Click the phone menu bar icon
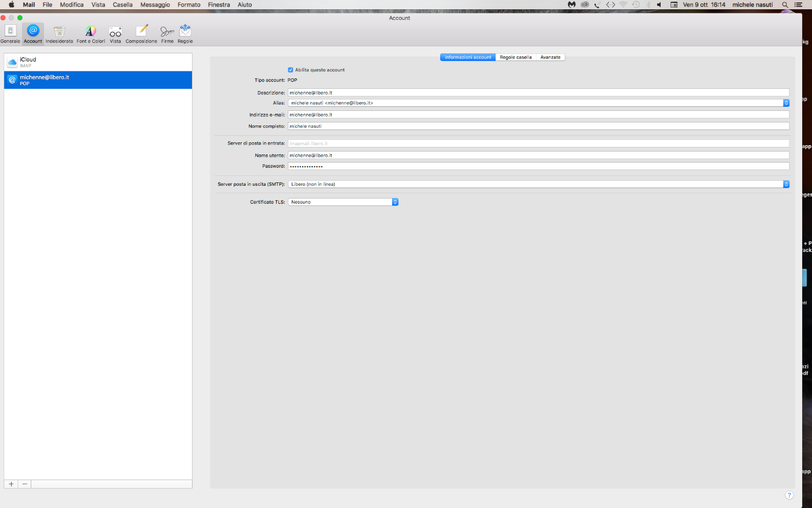 click(597, 5)
